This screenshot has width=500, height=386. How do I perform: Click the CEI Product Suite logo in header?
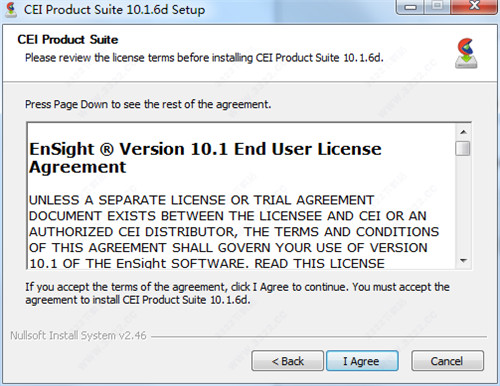coord(466,53)
